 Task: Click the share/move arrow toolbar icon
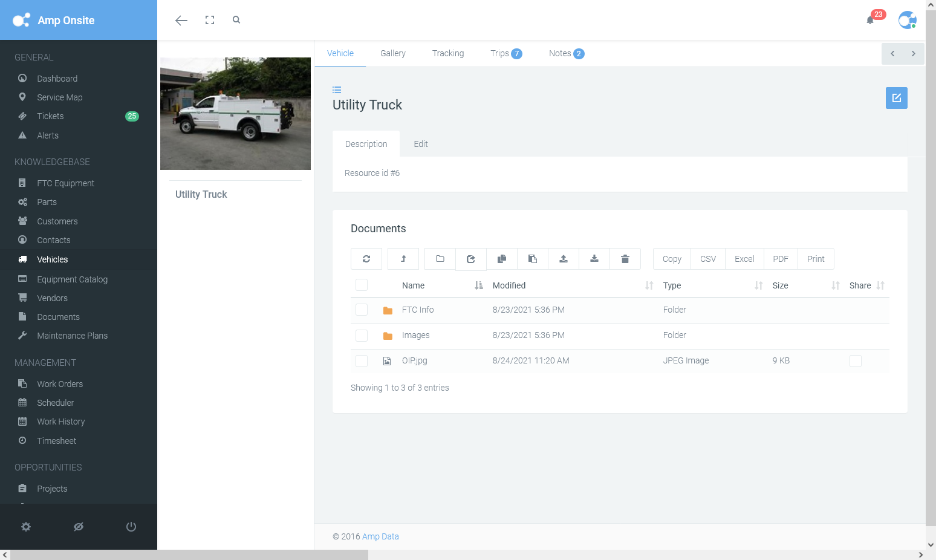click(x=471, y=259)
